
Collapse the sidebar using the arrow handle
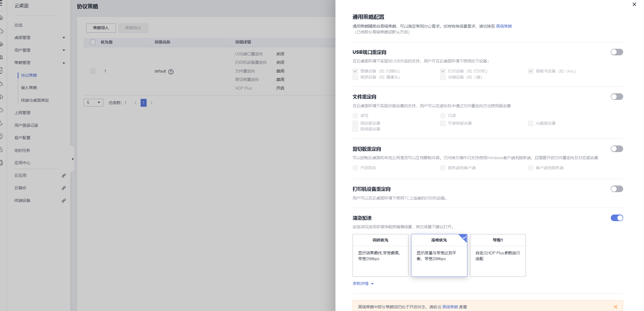click(x=73, y=159)
